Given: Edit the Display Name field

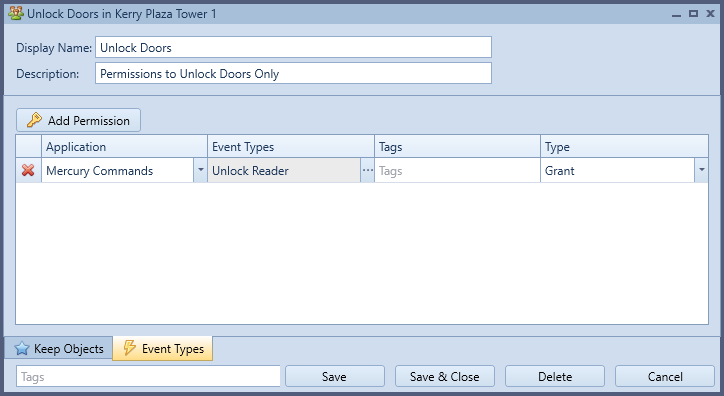Looking at the screenshot, I should [x=293, y=48].
